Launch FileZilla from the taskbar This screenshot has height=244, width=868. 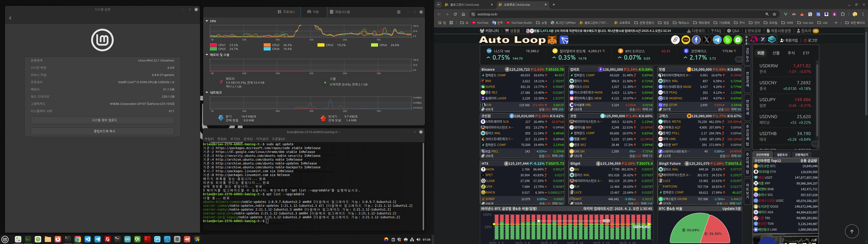click(108, 239)
